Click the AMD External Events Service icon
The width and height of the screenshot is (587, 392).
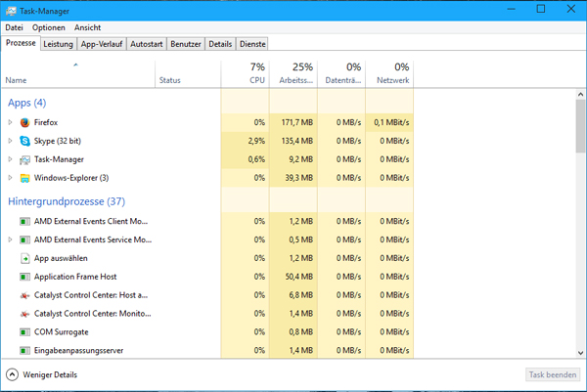24,240
